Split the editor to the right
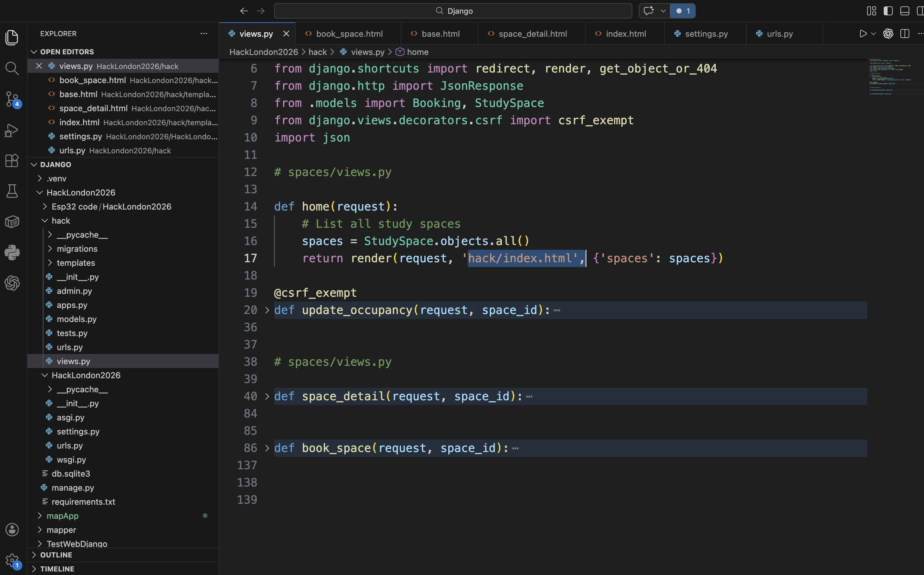The width and height of the screenshot is (924, 575). pyautogui.click(x=905, y=34)
